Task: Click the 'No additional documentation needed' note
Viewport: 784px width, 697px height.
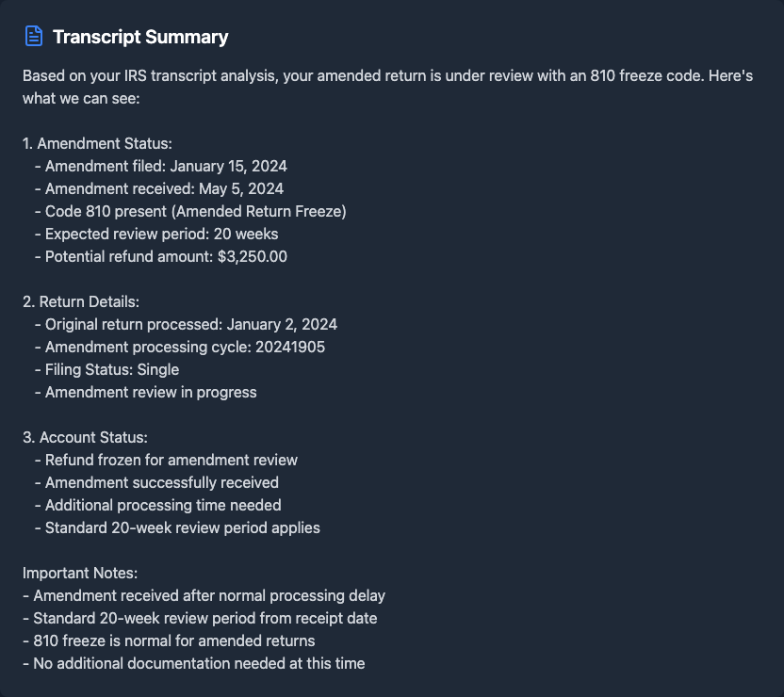Action: (193, 664)
